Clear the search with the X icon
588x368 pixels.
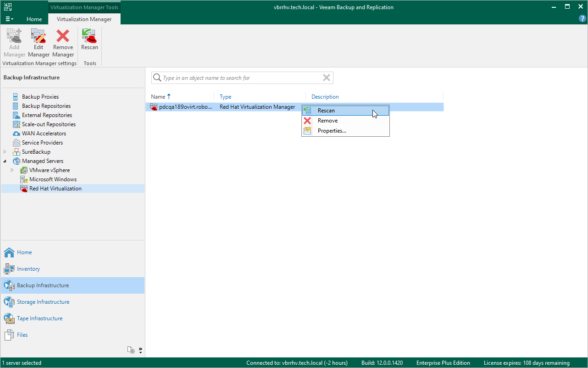coord(327,78)
